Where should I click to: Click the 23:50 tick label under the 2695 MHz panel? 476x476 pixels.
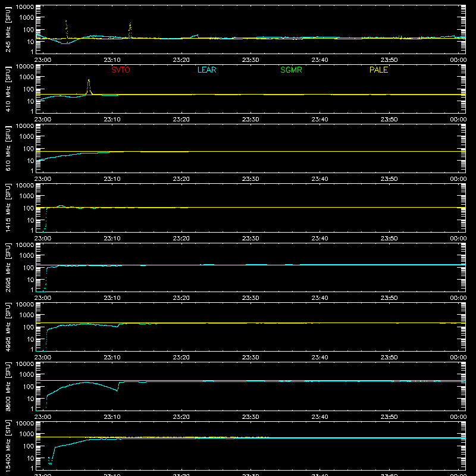click(x=389, y=298)
